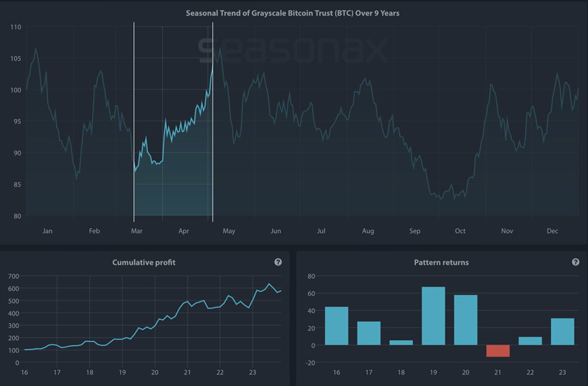Click year label '19' under Cumulative profit chart
The image size is (588, 386).
(122, 372)
